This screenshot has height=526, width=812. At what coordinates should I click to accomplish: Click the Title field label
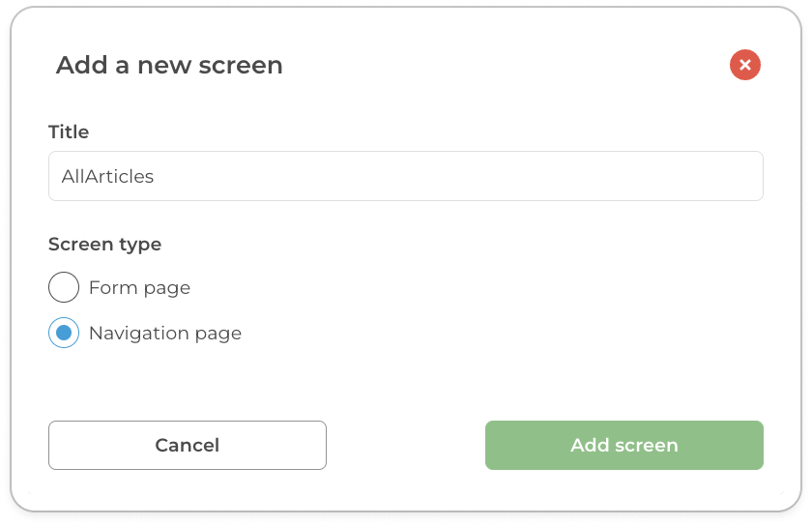coord(69,131)
